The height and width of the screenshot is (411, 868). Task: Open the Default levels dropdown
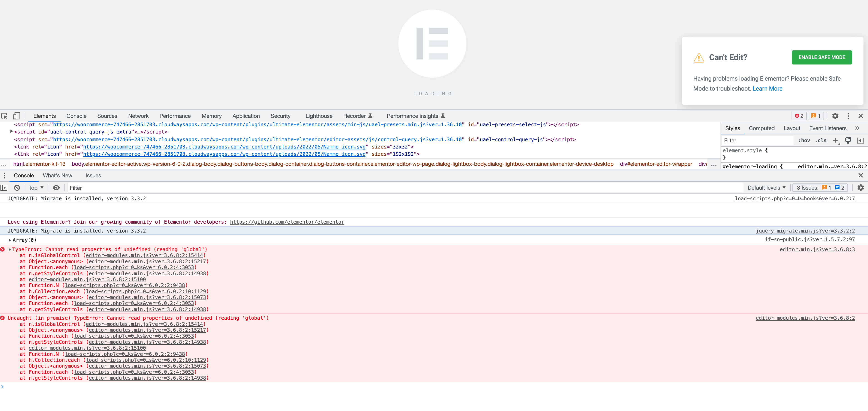tap(766, 188)
